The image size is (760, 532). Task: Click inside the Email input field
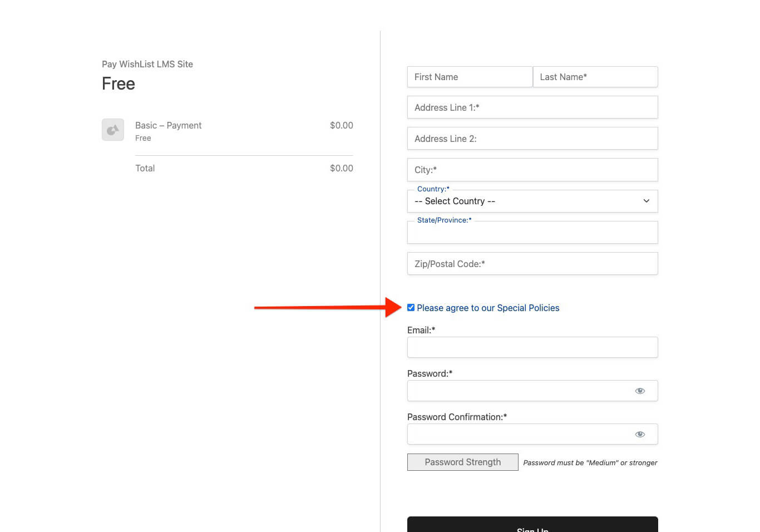point(532,347)
